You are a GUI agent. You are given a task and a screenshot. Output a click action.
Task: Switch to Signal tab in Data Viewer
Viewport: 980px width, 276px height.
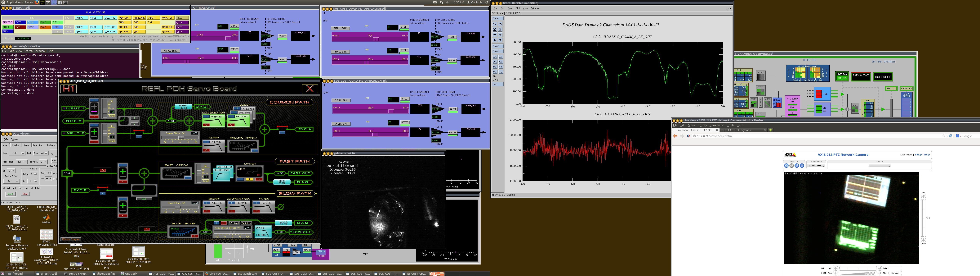coord(26,145)
